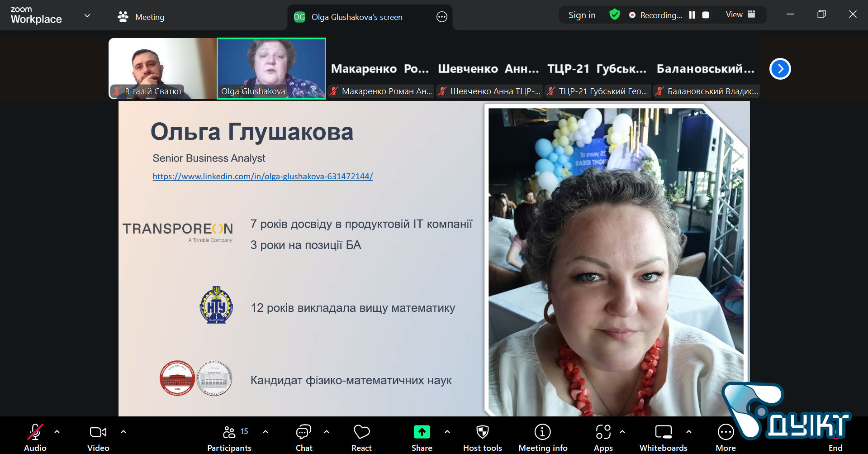Open the More options menu in toolbar

726,433
